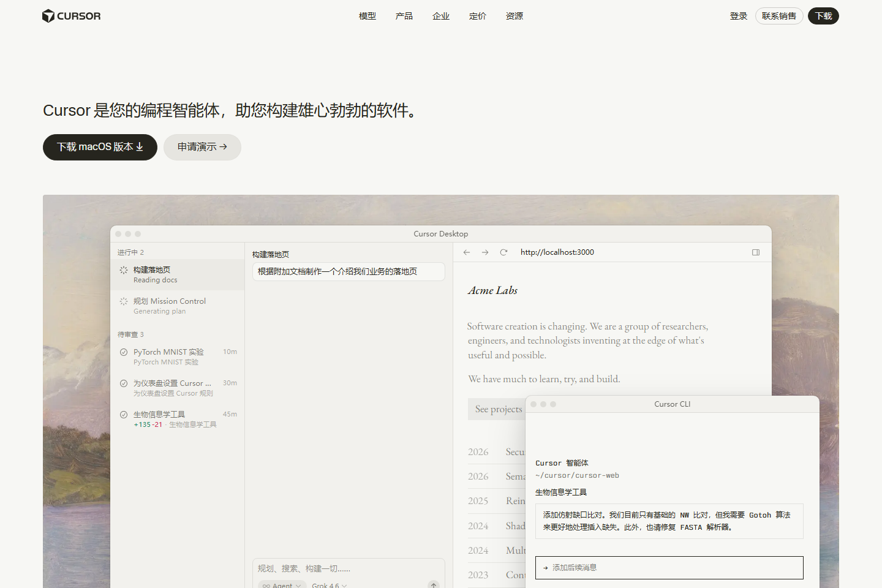Click the 登录 link
882x588 pixels.
click(x=739, y=16)
